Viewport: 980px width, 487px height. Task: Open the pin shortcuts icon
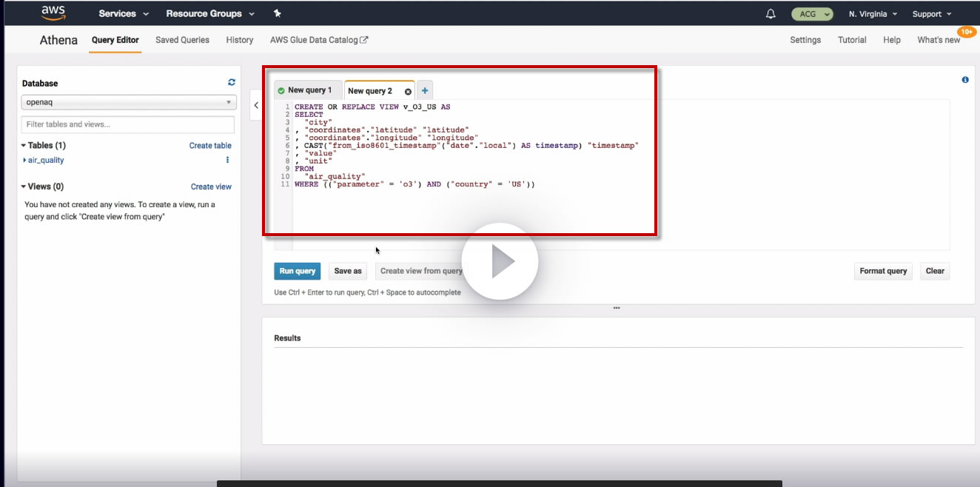(277, 13)
